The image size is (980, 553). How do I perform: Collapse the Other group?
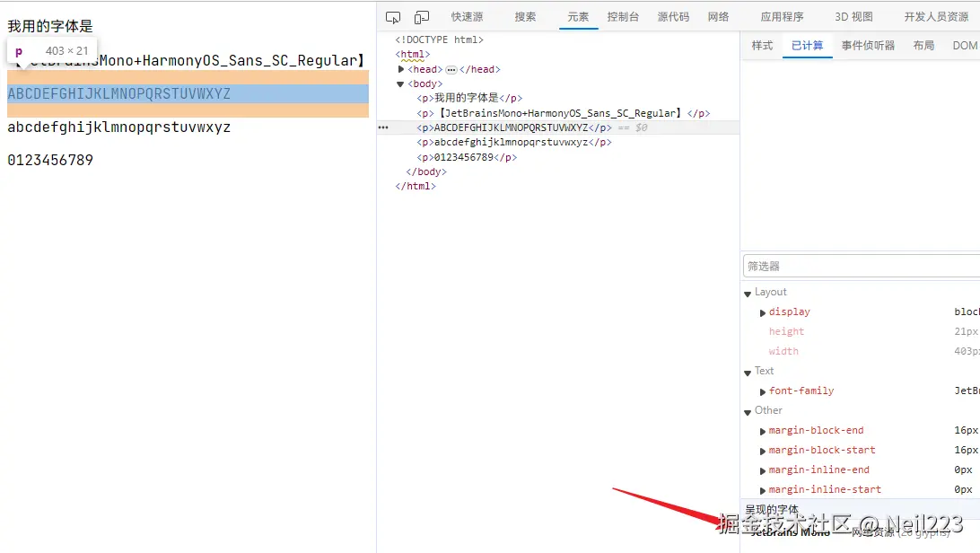coord(748,411)
